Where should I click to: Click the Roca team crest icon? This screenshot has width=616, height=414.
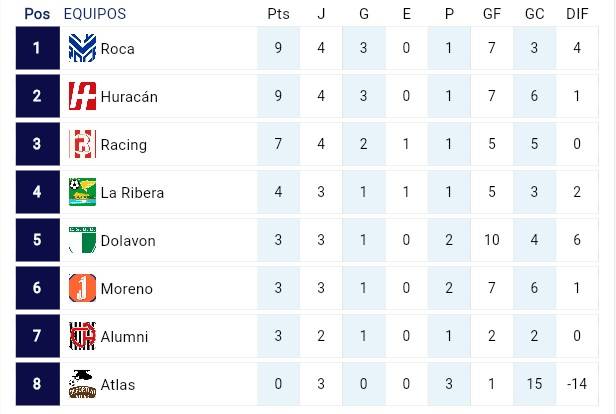pyautogui.click(x=81, y=49)
